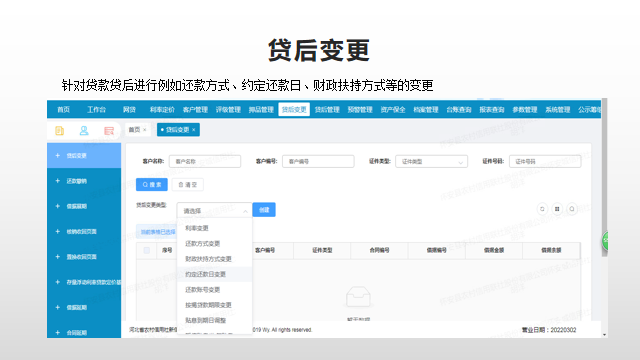Click the red list icon
The height and width of the screenshot is (360, 640).
pyautogui.click(x=109, y=131)
